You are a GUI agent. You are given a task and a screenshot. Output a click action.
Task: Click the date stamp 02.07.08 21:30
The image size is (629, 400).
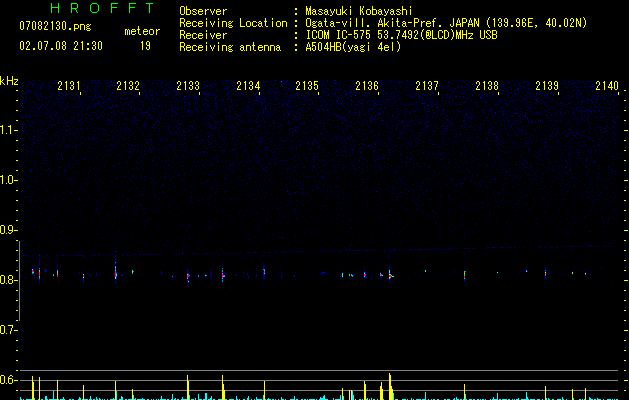(61, 46)
